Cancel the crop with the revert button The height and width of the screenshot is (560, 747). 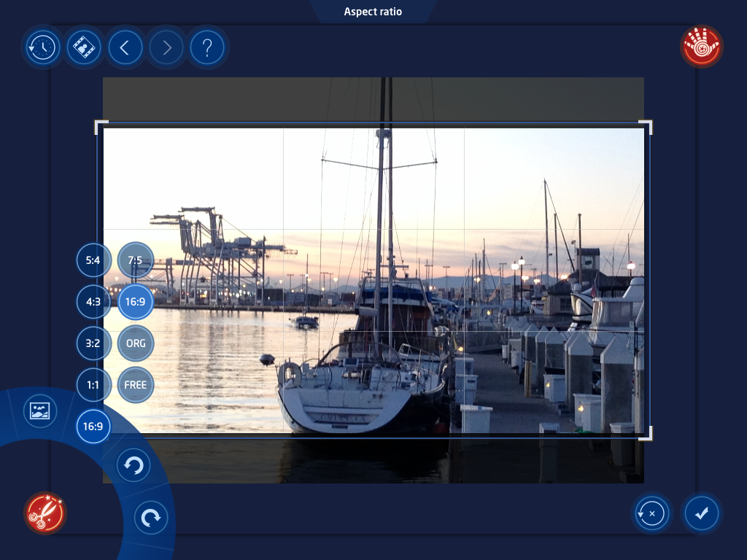[x=651, y=513]
